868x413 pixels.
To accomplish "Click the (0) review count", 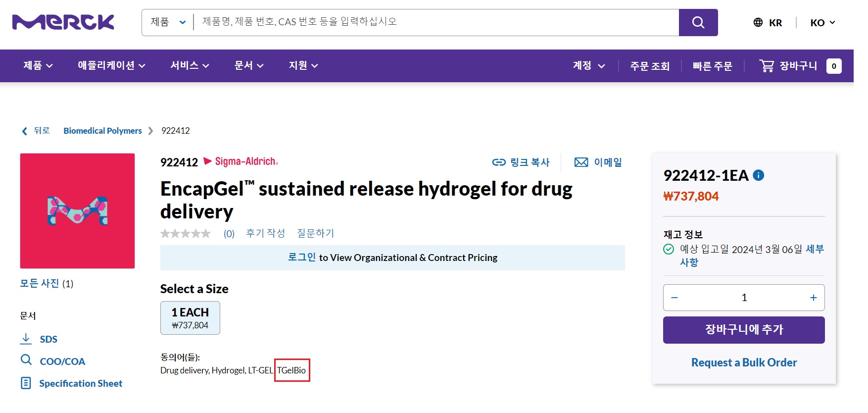I will (229, 234).
